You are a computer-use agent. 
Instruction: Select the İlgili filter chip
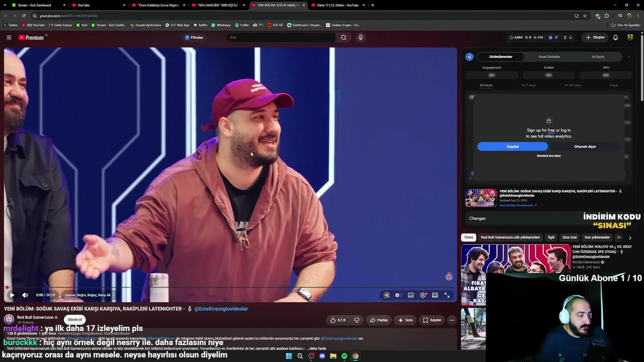[551, 237]
